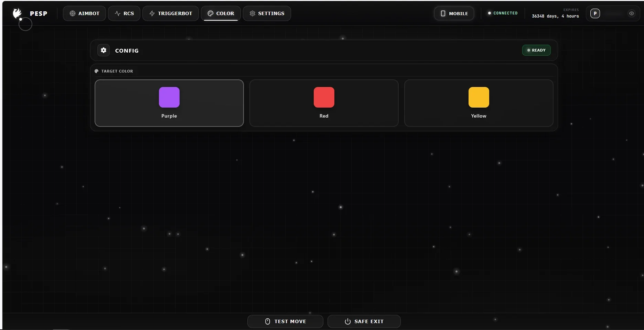Click the Ready status badge

[x=536, y=50]
